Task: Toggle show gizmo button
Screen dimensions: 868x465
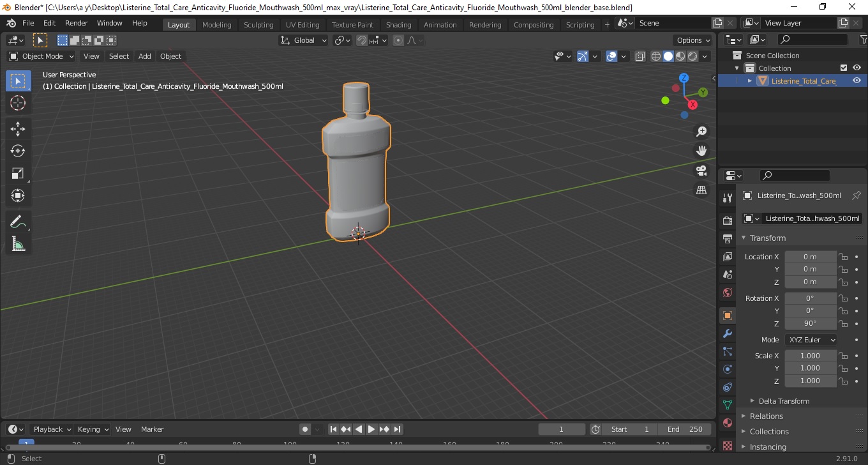Action: [583, 56]
